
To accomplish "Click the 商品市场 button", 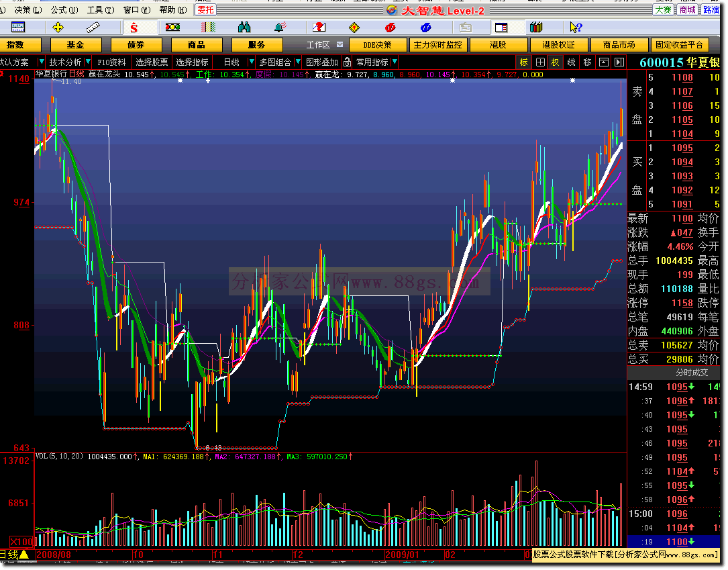I will coord(619,45).
